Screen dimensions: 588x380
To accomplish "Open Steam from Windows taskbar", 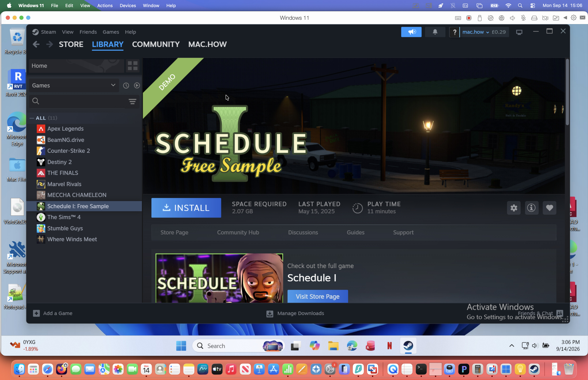I will (408, 345).
